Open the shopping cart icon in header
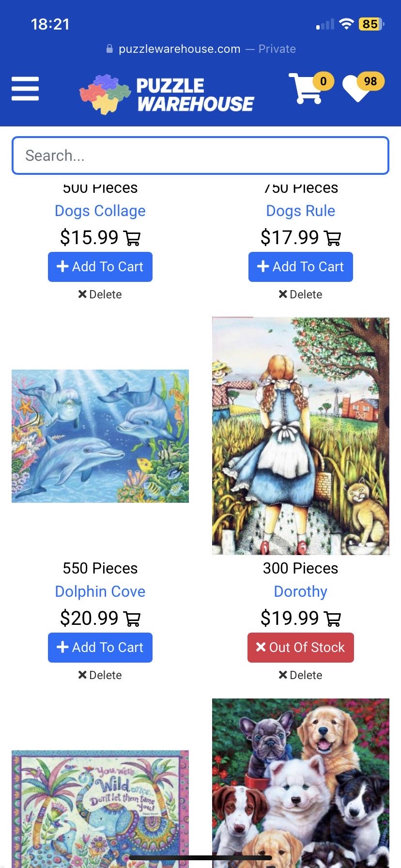This screenshot has height=868, width=401. (x=305, y=88)
